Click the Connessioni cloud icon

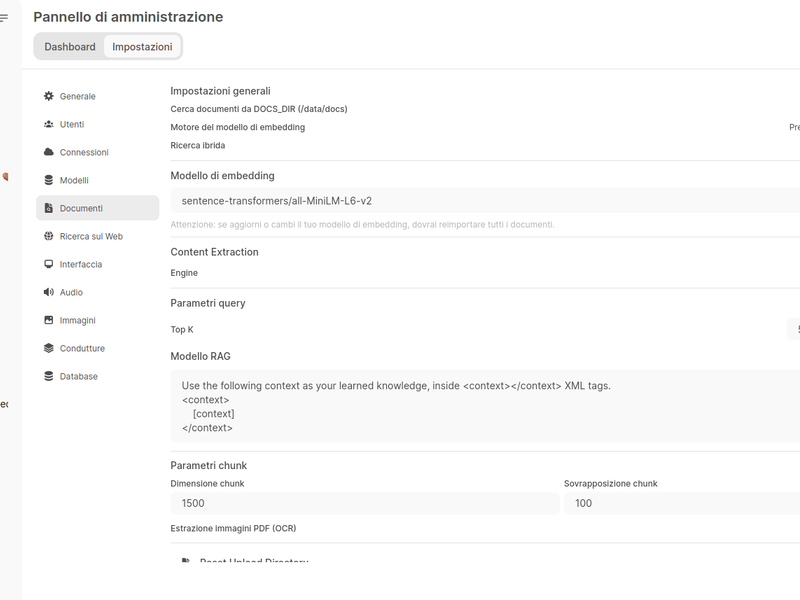click(49, 152)
